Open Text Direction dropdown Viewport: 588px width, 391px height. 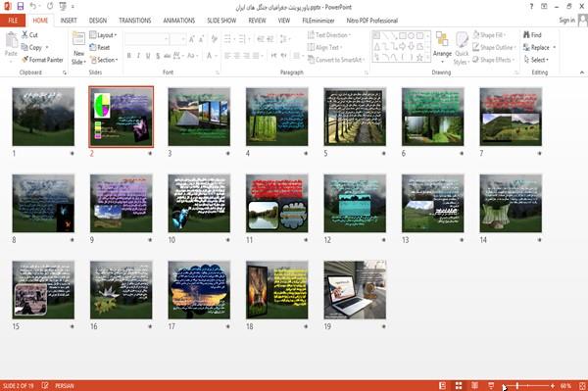pos(329,35)
